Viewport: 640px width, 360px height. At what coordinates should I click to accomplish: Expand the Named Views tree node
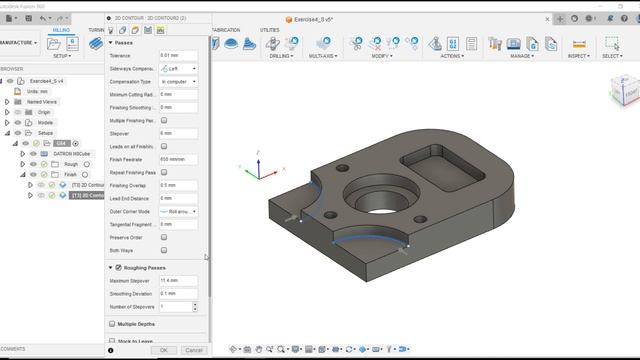point(7,102)
